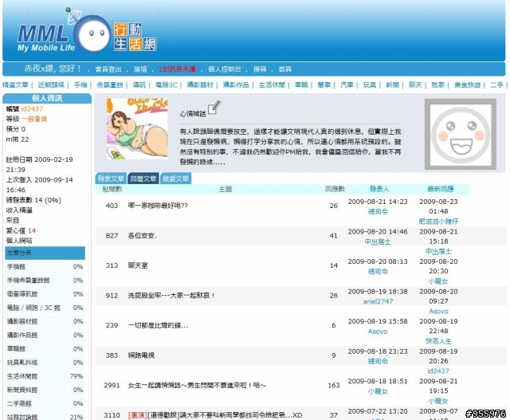Open thread 一切都是比爾的錯...
Viewport: 510px width, 420px height.
158,325
